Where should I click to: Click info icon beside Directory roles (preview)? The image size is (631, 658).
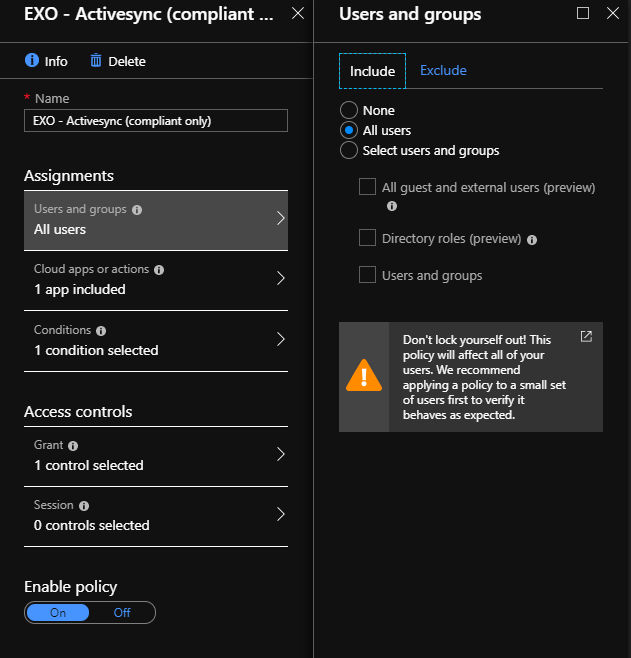coord(532,240)
